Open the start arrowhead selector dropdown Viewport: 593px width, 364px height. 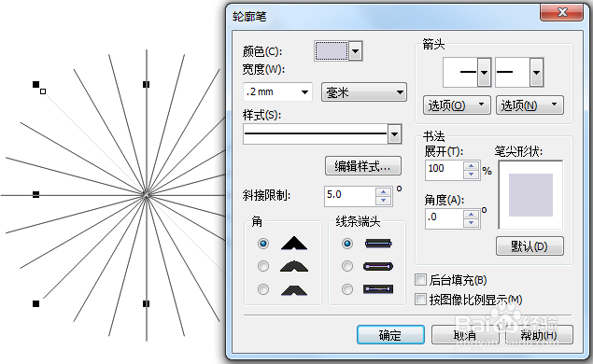pos(484,72)
